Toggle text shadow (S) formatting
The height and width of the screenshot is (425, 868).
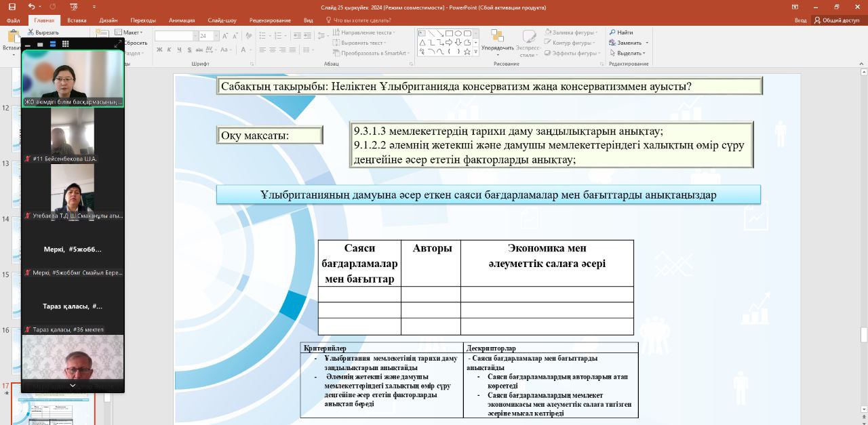(x=189, y=49)
